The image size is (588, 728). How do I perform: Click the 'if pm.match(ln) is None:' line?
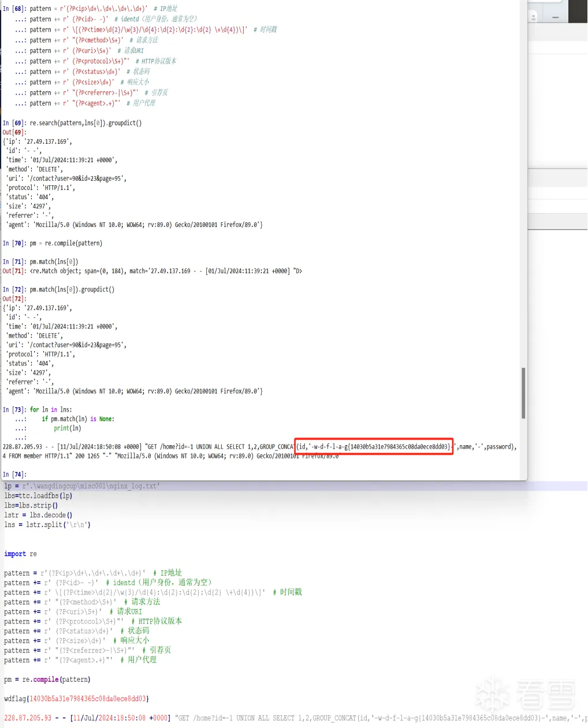tap(78, 419)
